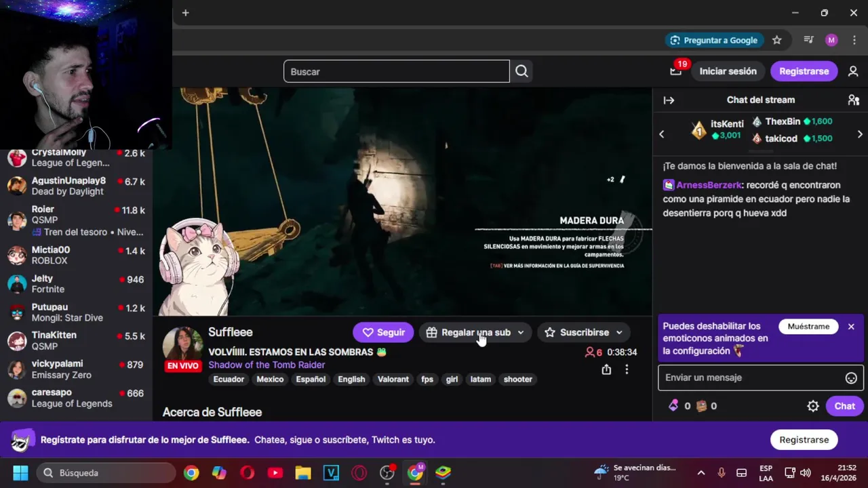Image resolution: width=868 pixels, height=488 pixels.
Task: Click the Enviar un mensaje field
Action: [x=750, y=378]
